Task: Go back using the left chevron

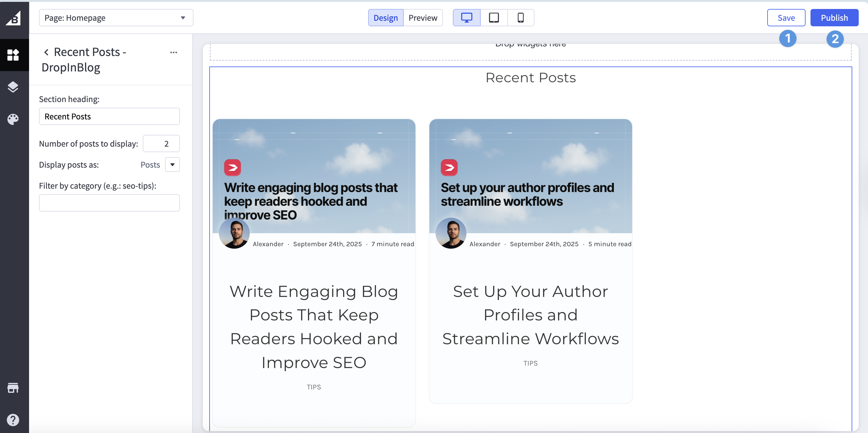Action: click(x=46, y=52)
